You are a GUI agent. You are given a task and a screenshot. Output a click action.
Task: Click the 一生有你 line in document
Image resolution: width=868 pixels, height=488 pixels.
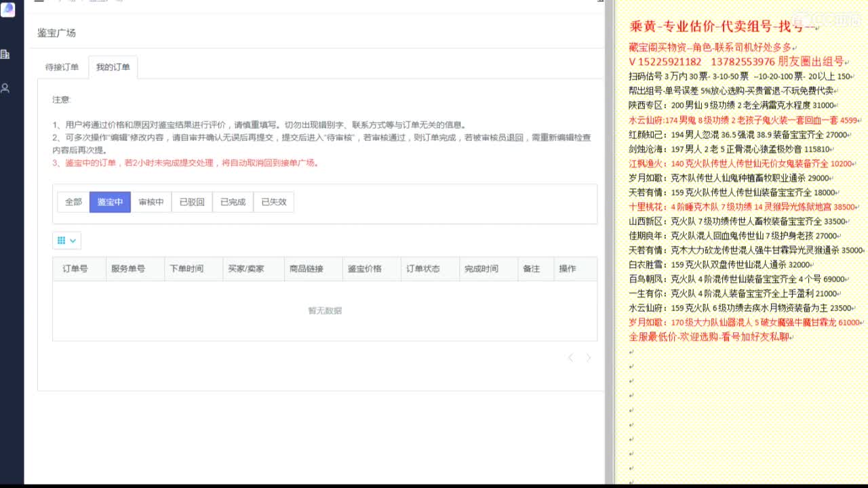(x=733, y=293)
